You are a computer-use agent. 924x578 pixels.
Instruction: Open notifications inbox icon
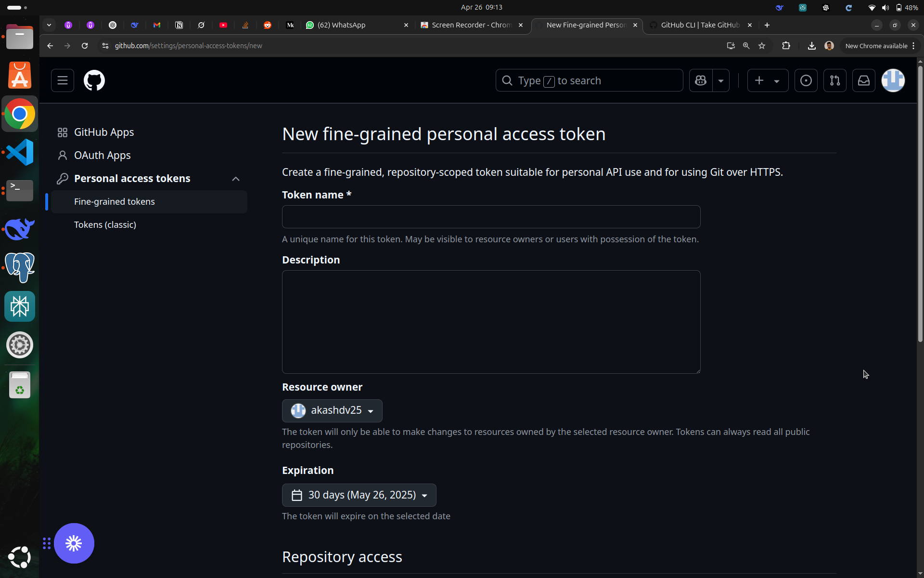pyautogui.click(x=864, y=80)
